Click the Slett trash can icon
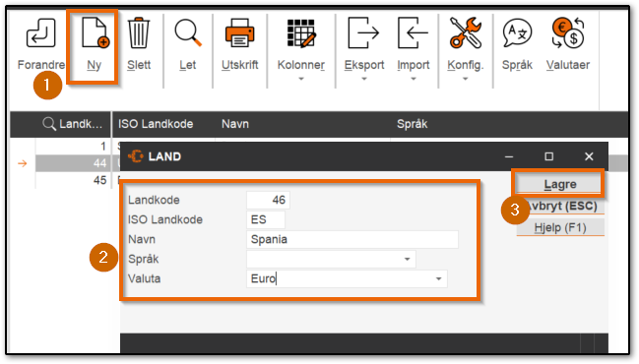Image resolution: width=639 pixels, height=364 pixels. 139,33
